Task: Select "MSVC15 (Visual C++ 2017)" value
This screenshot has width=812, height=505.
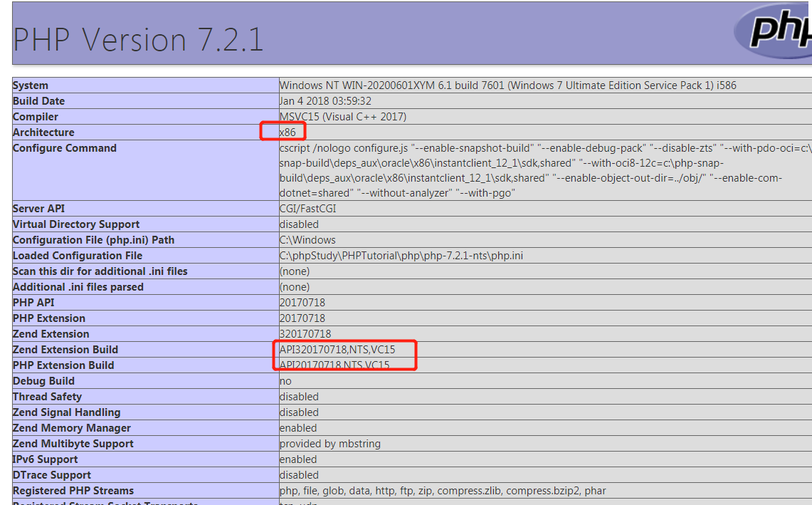Action: (x=343, y=117)
